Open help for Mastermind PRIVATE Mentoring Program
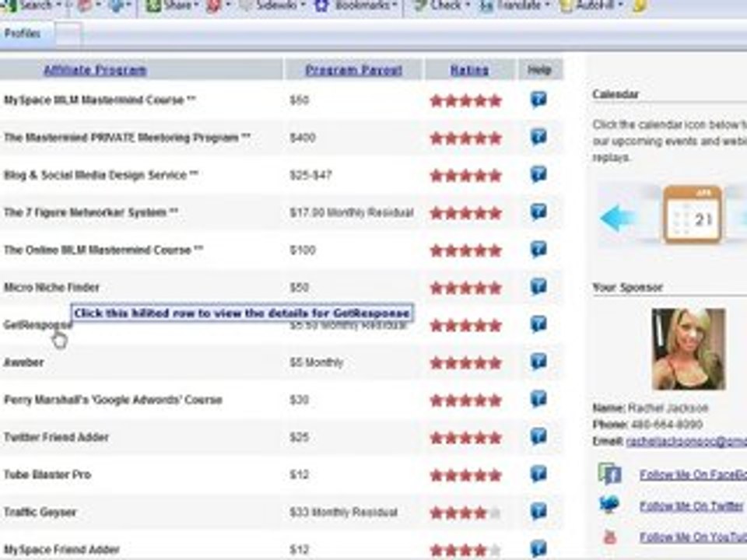747x560 pixels. point(538,137)
